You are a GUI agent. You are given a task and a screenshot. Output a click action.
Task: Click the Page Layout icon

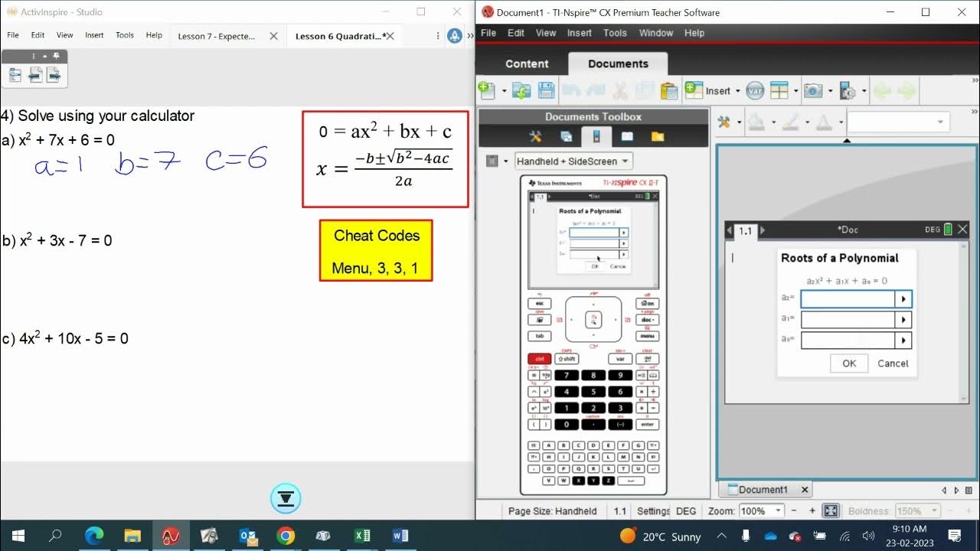pos(779,90)
